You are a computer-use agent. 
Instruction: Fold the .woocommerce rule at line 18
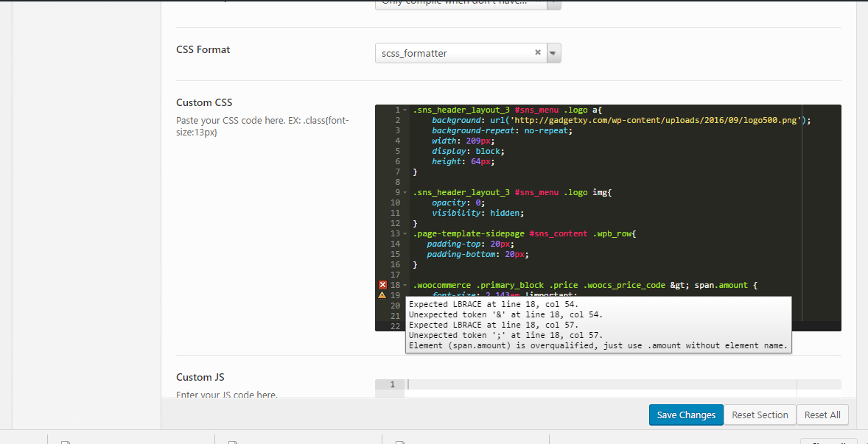405,285
